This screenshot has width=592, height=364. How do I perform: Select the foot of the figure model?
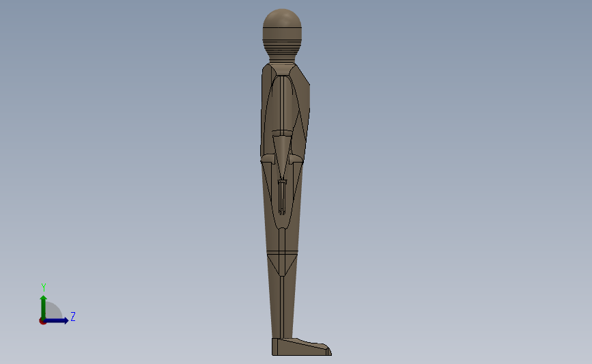tap(301, 347)
